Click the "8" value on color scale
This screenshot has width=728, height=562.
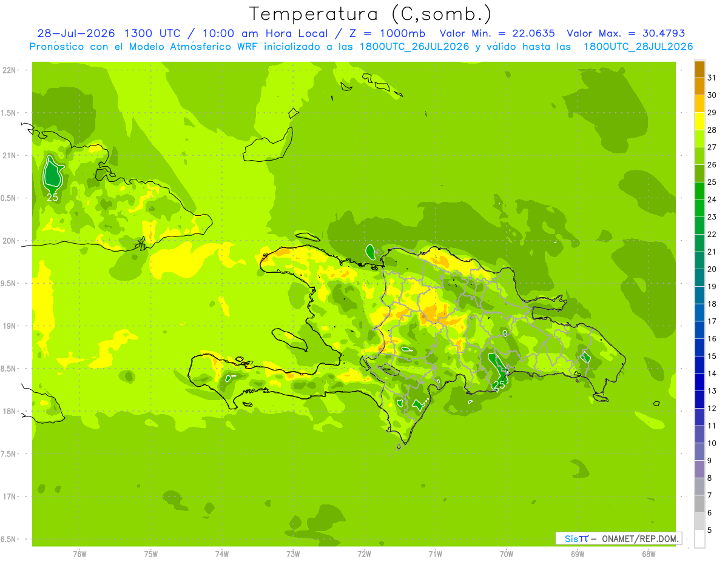coord(710,478)
